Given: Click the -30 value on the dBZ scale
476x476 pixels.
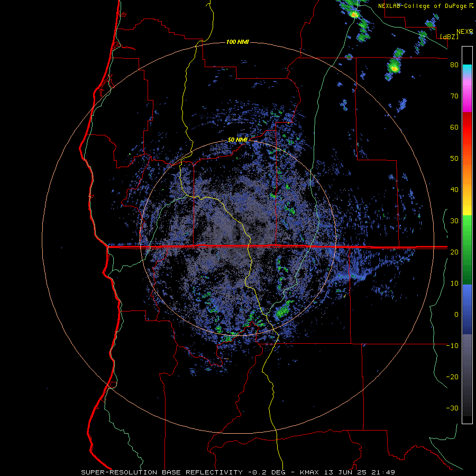Looking at the screenshot, I should click(x=452, y=408).
